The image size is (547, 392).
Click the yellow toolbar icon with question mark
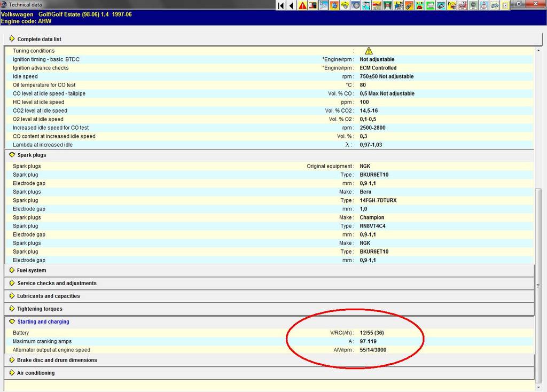451,5
